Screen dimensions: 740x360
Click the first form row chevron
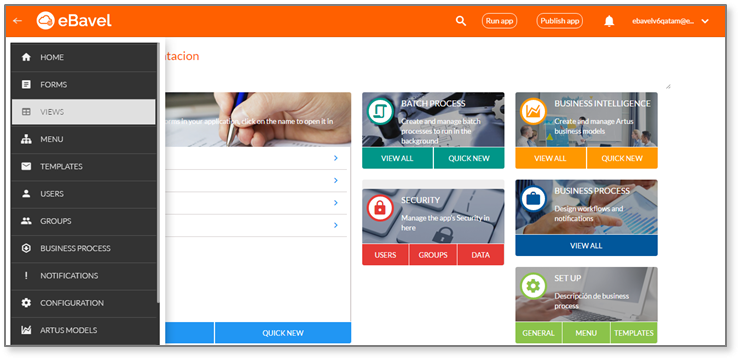336,158
